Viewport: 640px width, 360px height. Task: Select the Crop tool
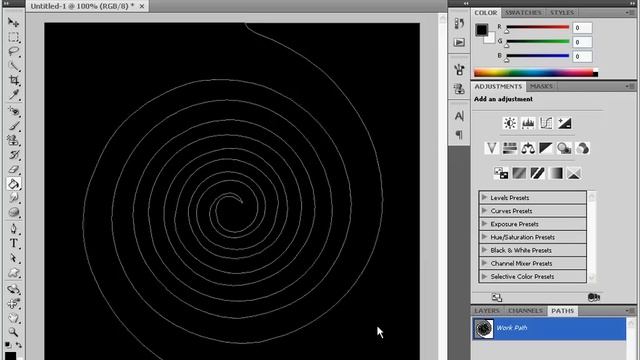13,80
